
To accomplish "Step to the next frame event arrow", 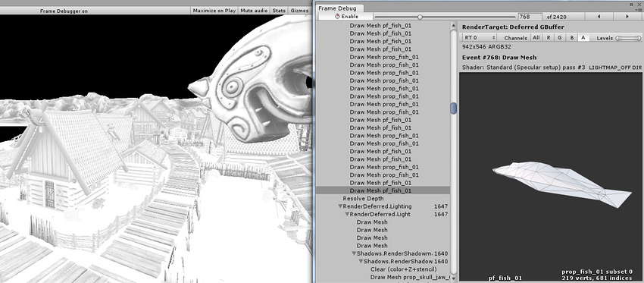I will point(627,17).
